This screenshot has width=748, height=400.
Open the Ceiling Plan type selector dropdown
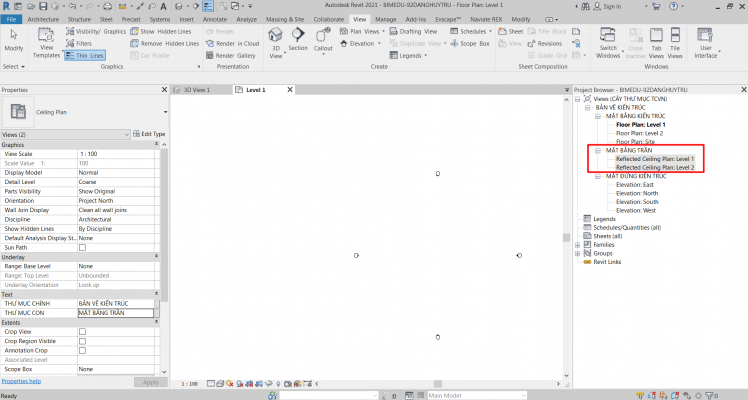(164, 113)
